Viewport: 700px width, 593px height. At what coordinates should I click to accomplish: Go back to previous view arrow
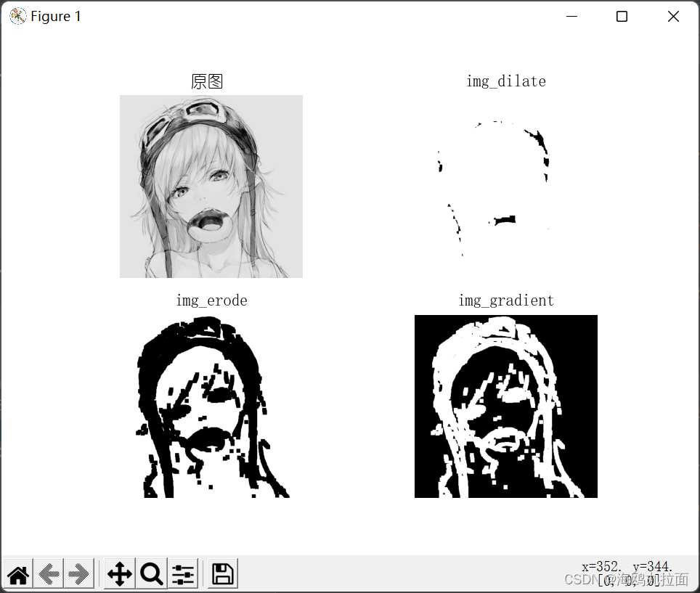[49, 574]
